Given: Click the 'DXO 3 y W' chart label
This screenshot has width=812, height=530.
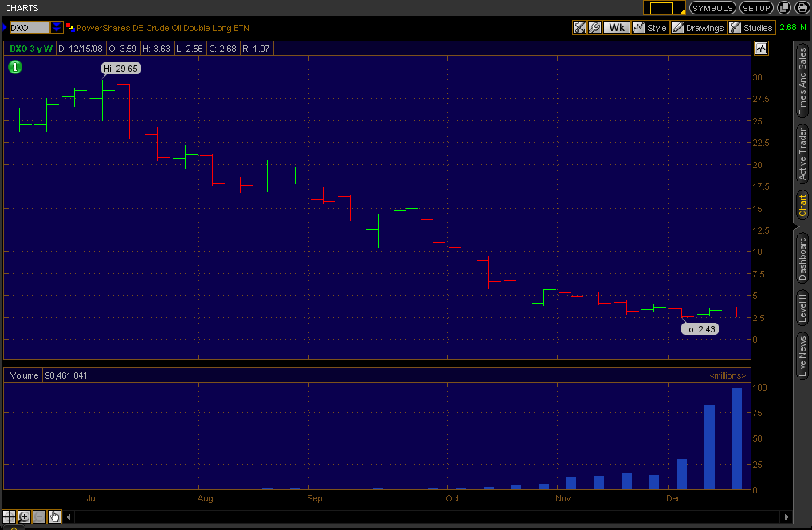Looking at the screenshot, I should [x=31, y=49].
